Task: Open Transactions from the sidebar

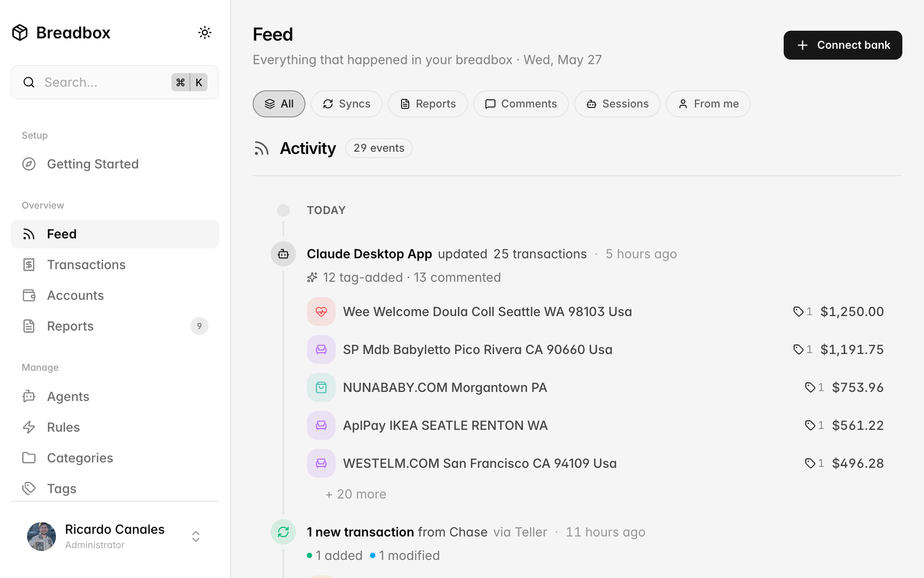Action: 115,265
